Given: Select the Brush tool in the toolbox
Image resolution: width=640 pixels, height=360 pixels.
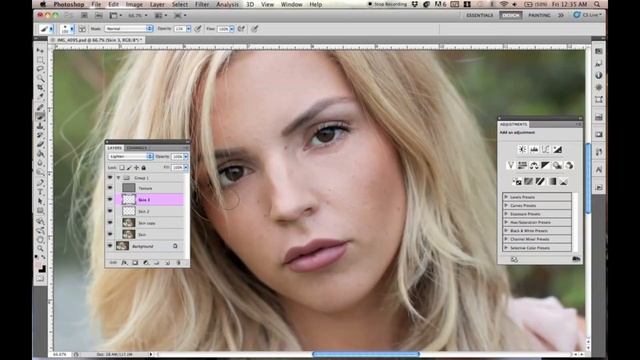Looking at the screenshot, I should (40, 116).
